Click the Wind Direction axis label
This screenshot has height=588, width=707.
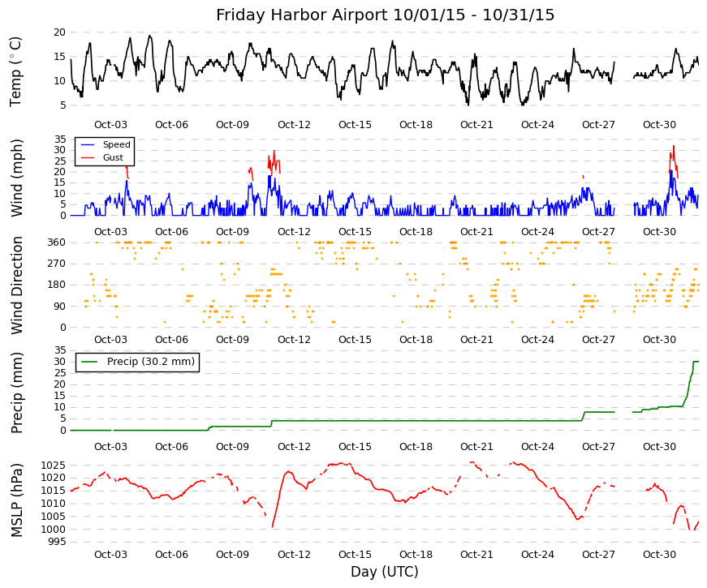click(x=15, y=285)
